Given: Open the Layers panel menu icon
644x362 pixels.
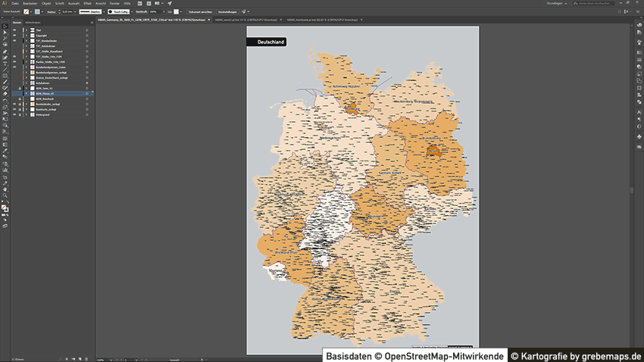Looking at the screenshot, I should click(92, 23).
